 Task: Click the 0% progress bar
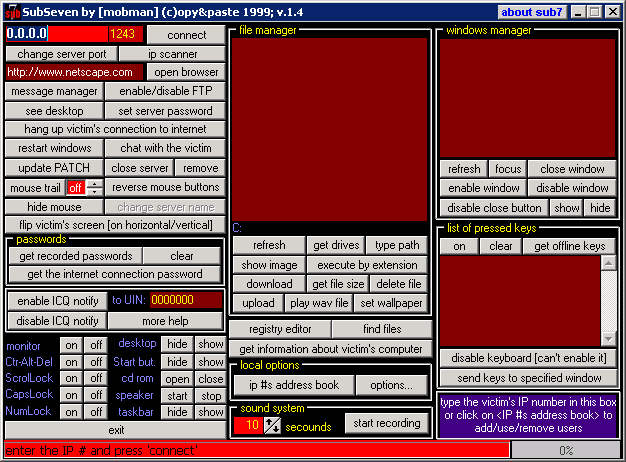pos(566,451)
